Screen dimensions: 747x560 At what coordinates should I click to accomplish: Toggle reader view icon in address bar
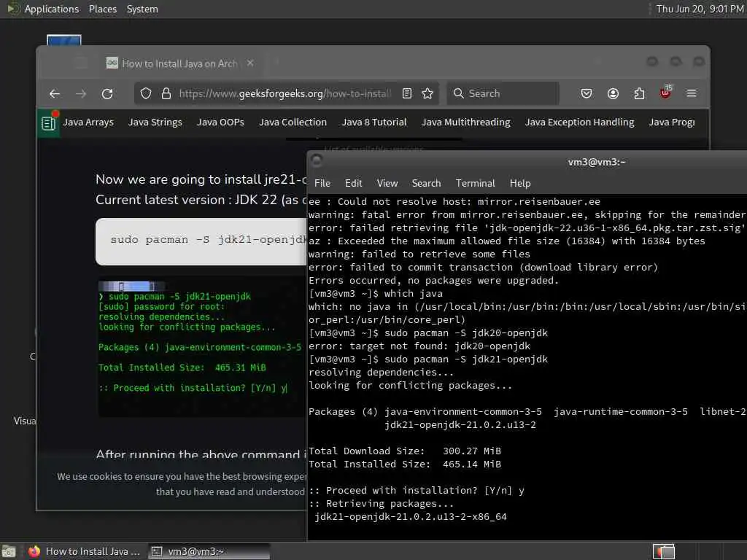point(407,93)
